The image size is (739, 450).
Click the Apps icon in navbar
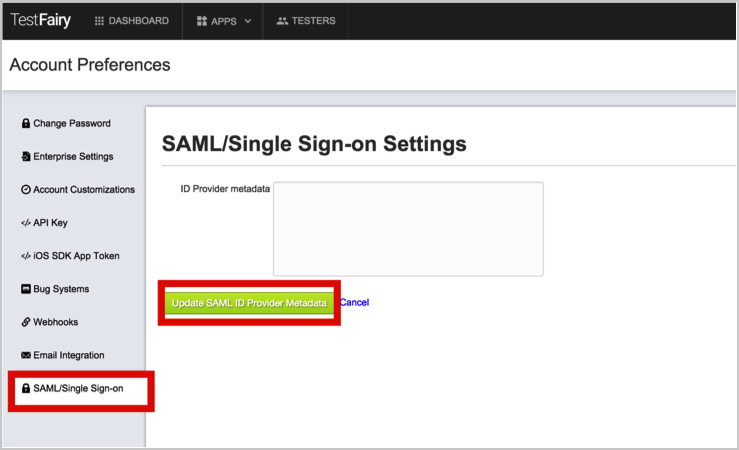click(x=202, y=21)
